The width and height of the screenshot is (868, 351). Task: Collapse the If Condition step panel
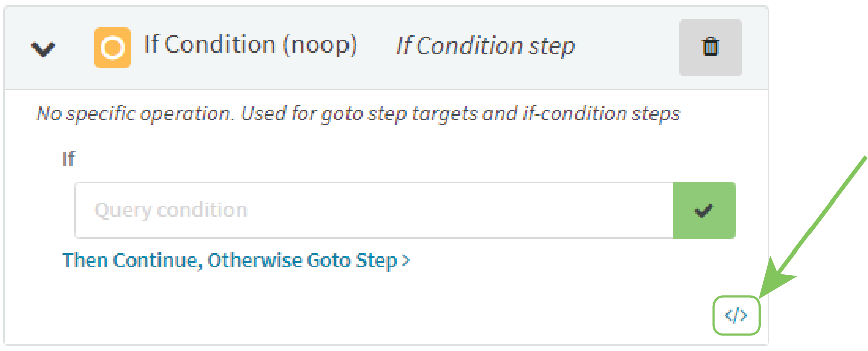[43, 49]
